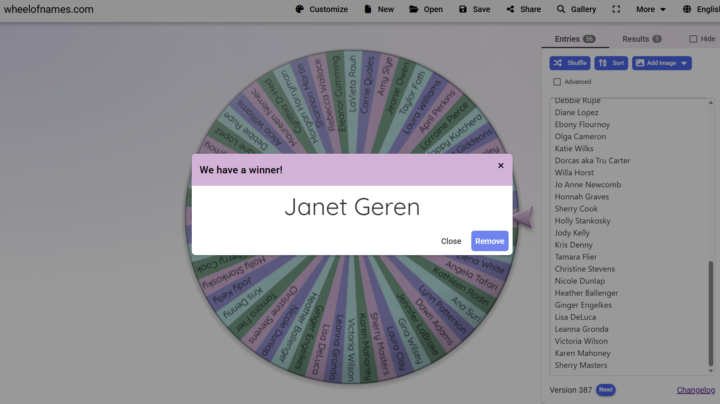The image size is (720, 404).
Task: Select the Holly Stankosky entry
Action: [582, 221]
